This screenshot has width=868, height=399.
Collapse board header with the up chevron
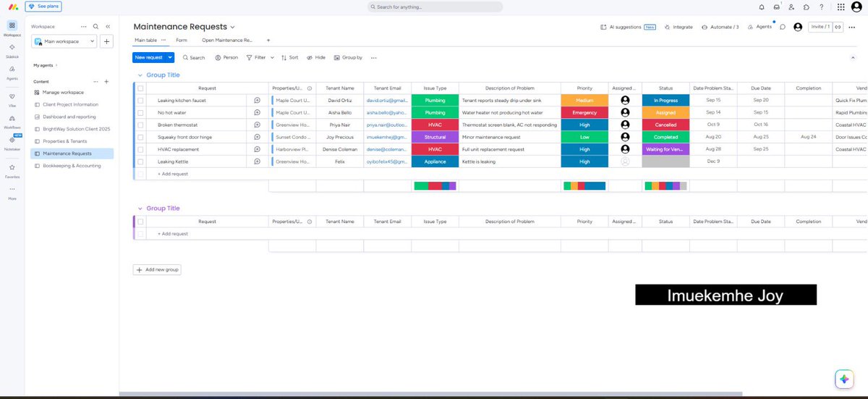click(852, 57)
